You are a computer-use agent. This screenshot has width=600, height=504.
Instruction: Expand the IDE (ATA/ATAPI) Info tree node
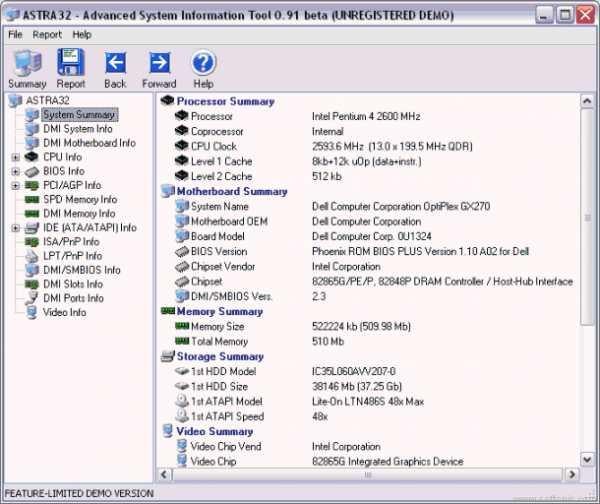tap(15, 228)
